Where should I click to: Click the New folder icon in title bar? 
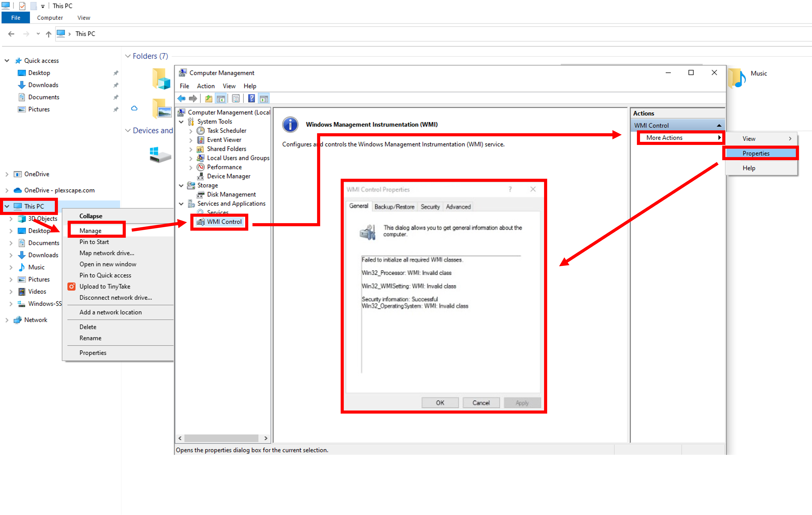pyautogui.click(x=33, y=6)
